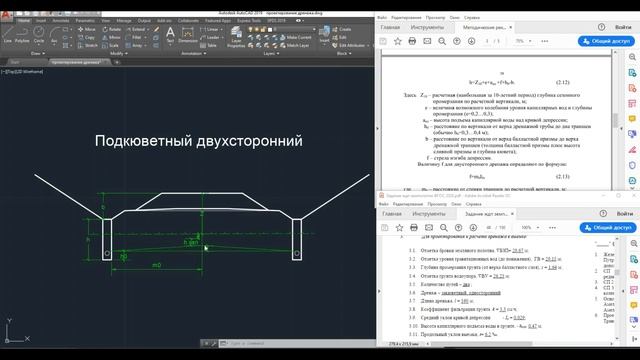Click Match Layer tool

coord(295,46)
